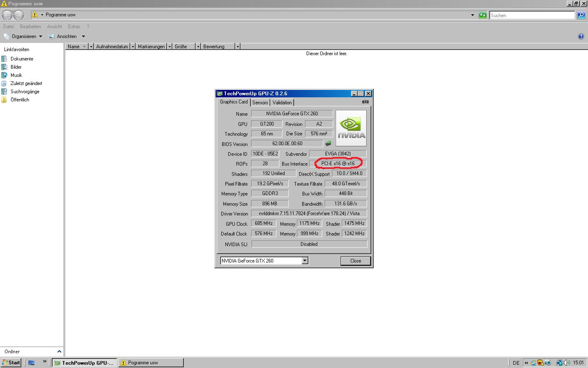
Task: Open the Größe column filter arrow
Action: (198, 47)
